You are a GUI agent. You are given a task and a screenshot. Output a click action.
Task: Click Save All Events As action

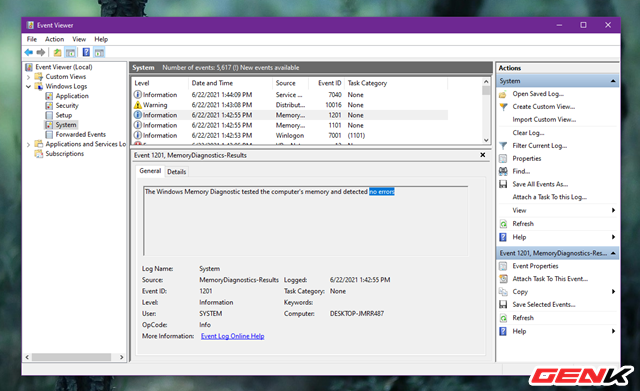pyautogui.click(x=540, y=184)
